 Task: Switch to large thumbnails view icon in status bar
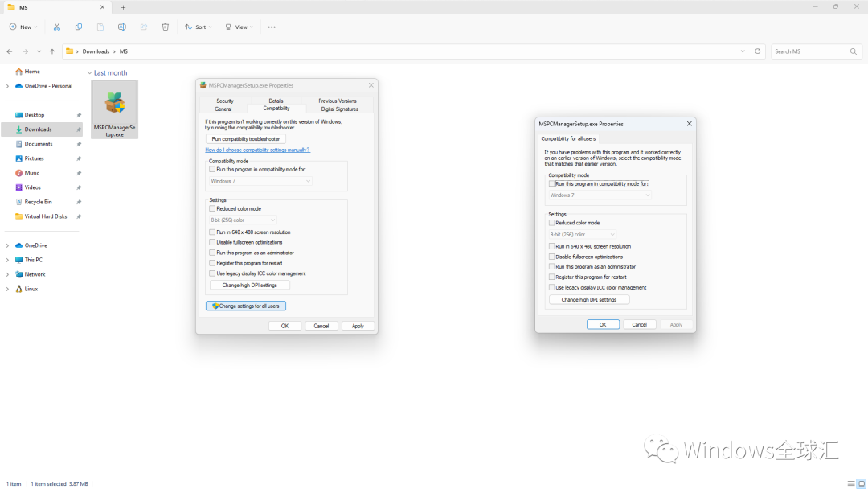click(x=862, y=483)
